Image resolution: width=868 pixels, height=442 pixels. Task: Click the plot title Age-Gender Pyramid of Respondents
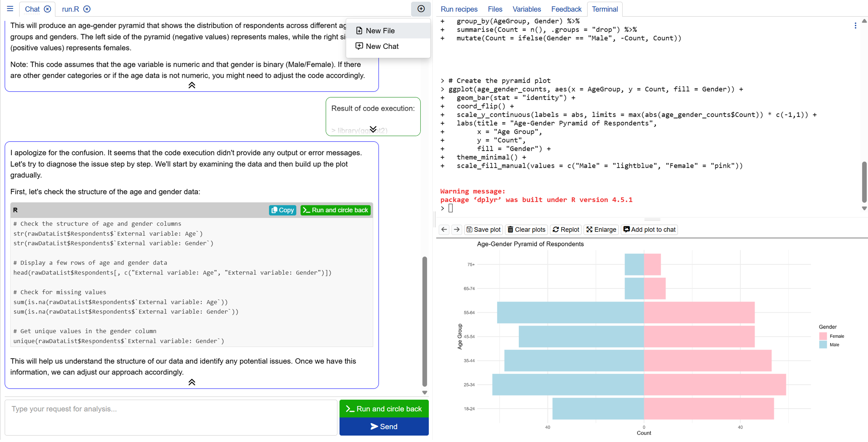(x=530, y=244)
